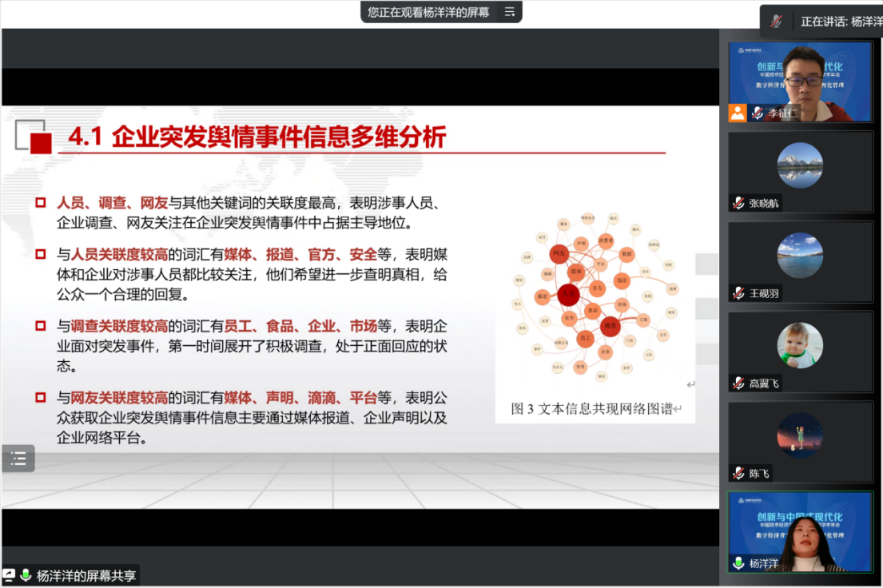883x588 pixels.
Task: Click the '杨洋洋的屏幕共享' label at bottom
Action: point(86,575)
